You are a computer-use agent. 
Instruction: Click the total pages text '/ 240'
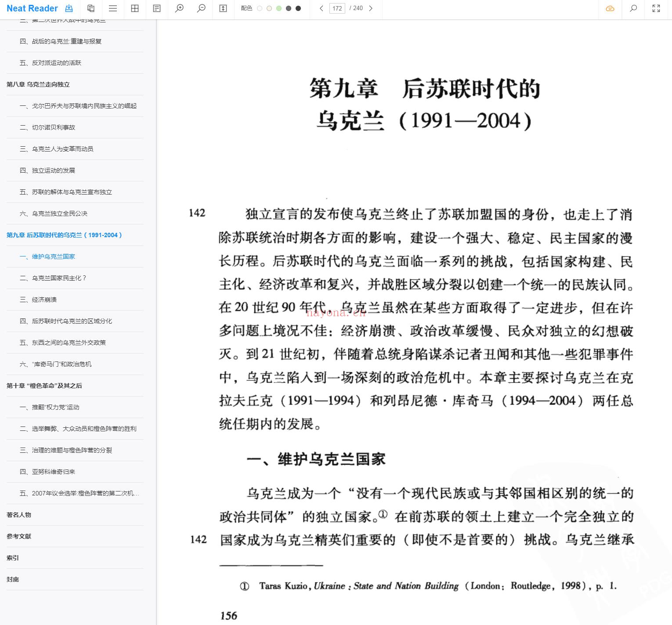pos(356,8)
